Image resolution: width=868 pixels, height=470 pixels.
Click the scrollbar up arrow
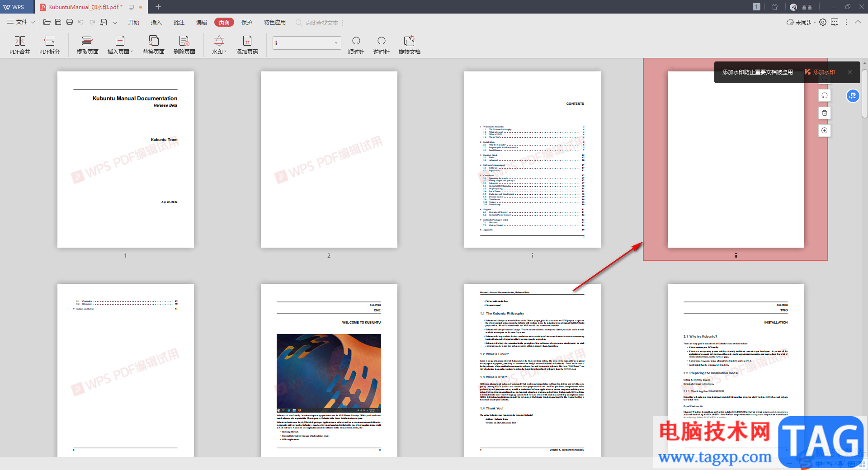click(x=864, y=63)
